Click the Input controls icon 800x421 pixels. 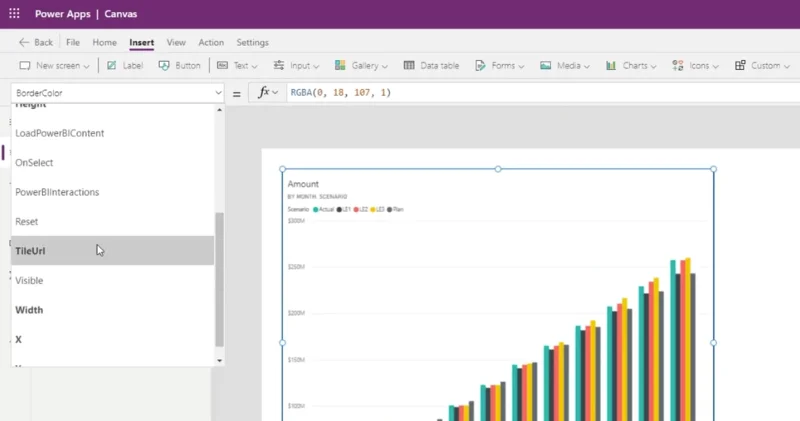[x=279, y=65]
